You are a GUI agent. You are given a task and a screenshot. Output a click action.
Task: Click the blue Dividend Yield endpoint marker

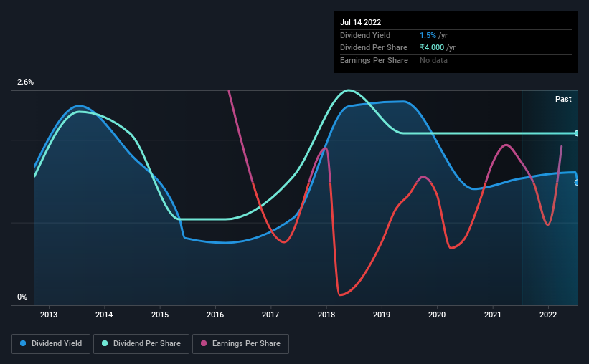coord(576,183)
